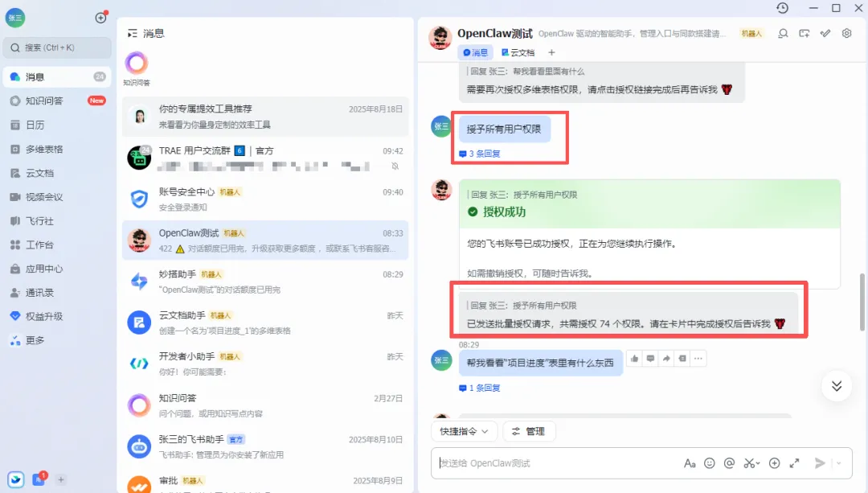
Task: Click the chat area vertical scrollbar
Action: tap(862, 302)
